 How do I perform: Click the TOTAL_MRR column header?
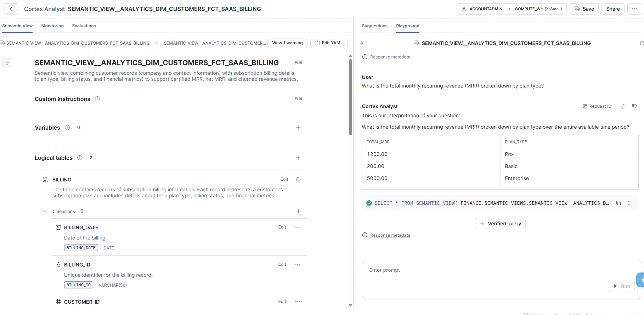pyautogui.click(x=431, y=142)
